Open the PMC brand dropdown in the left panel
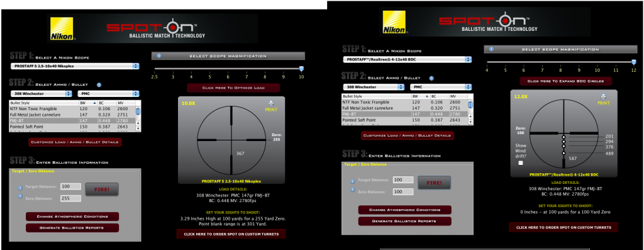Image resolution: width=644 pixels, height=250 pixels. tap(108, 94)
